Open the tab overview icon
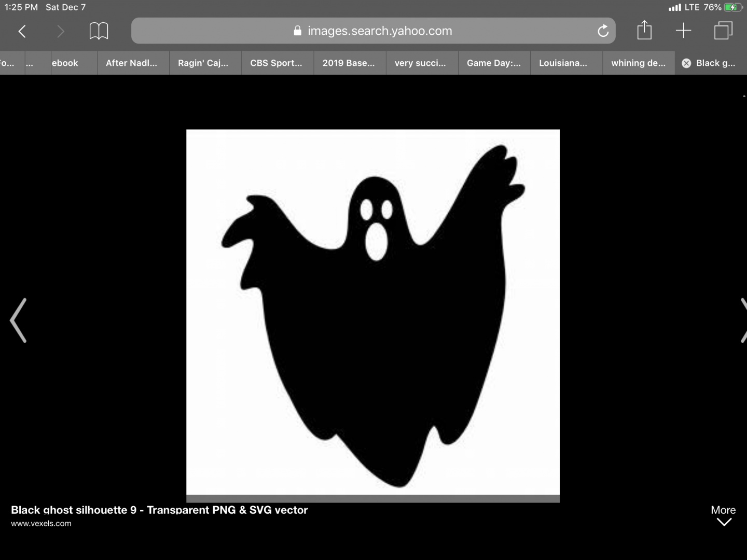The height and width of the screenshot is (560, 747). [723, 31]
